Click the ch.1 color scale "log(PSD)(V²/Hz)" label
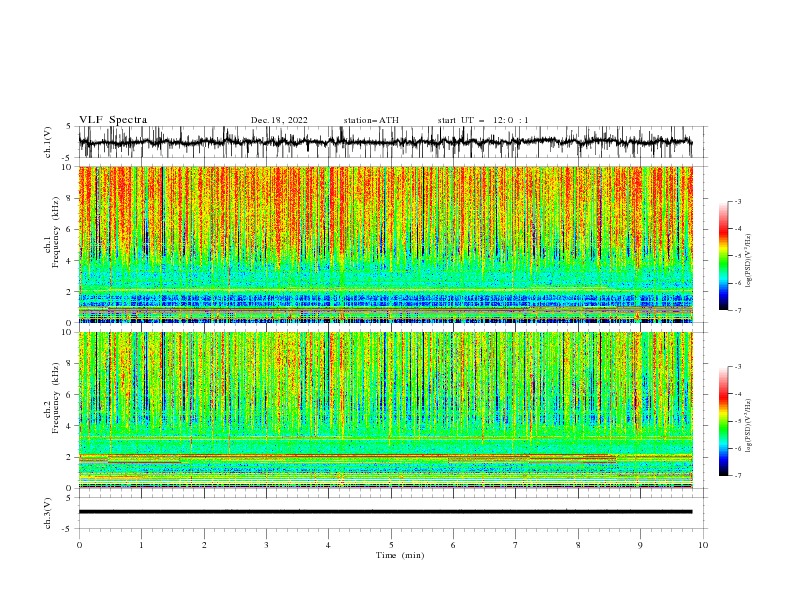 pyautogui.click(x=749, y=261)
